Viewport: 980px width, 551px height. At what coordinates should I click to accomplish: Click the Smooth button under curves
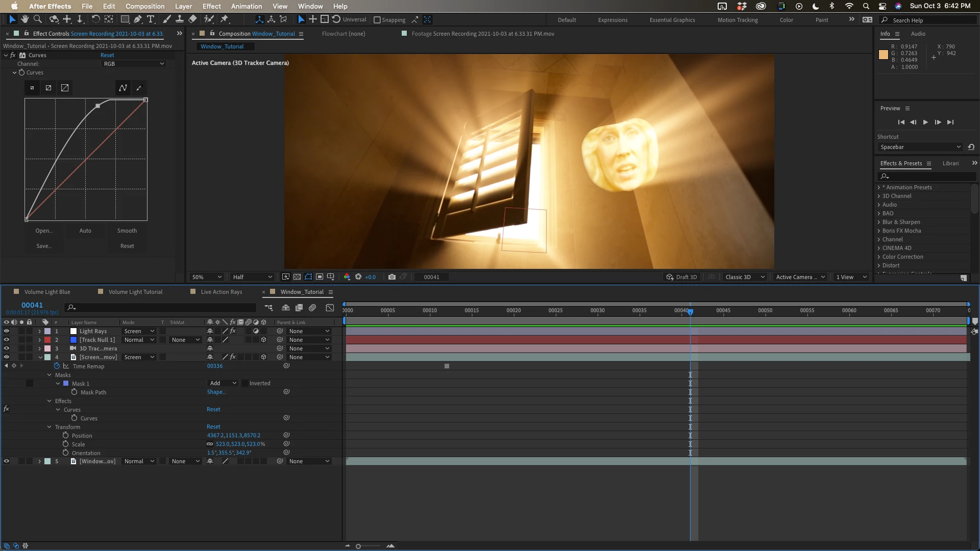click(127, 231)
